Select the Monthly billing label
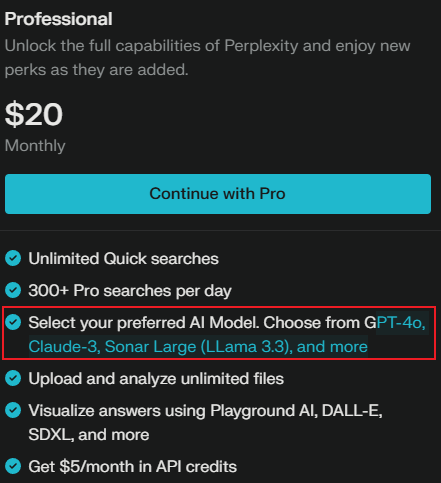 click(35, 146)
